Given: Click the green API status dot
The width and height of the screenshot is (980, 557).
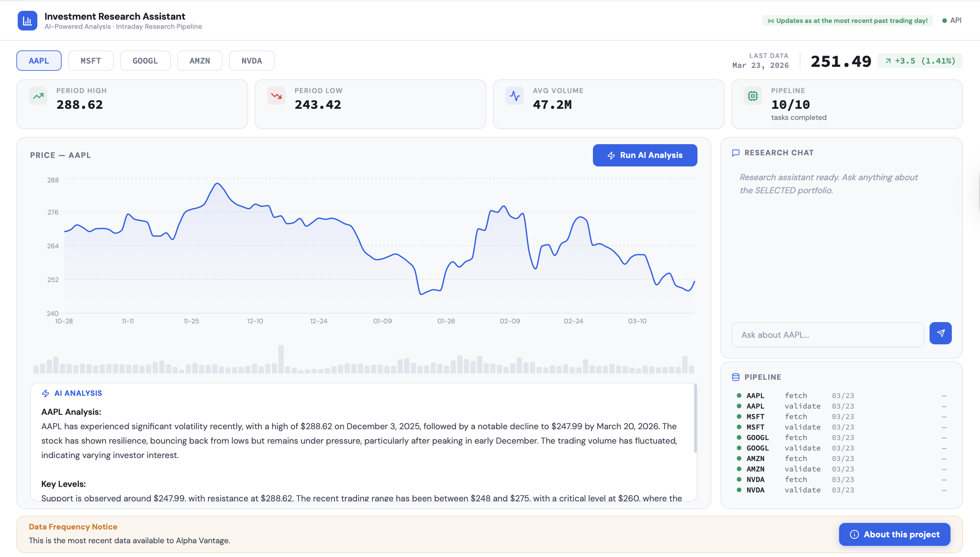Looking at the screenshot, I should (x=944, y=21).
